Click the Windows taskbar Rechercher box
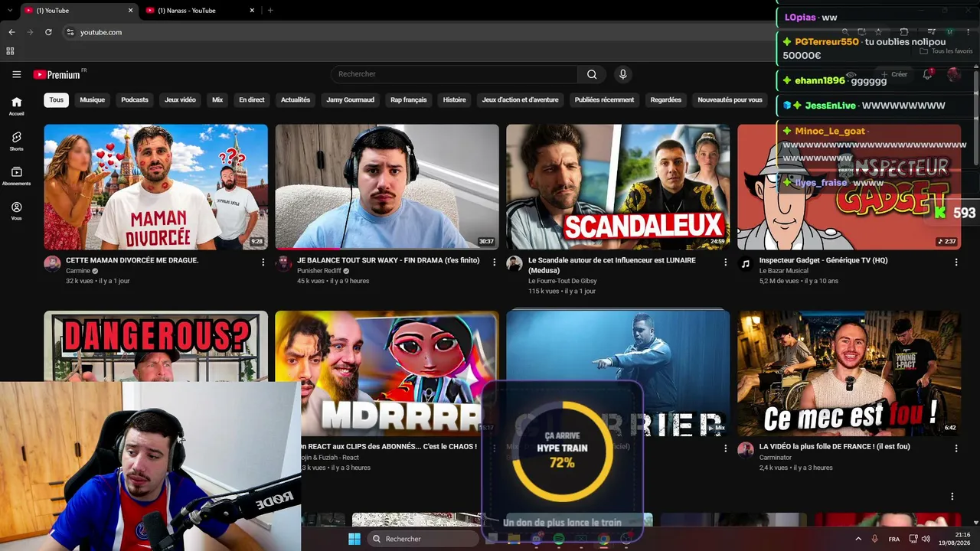Viewport: 980px width, 551px height. coord(423,539)
